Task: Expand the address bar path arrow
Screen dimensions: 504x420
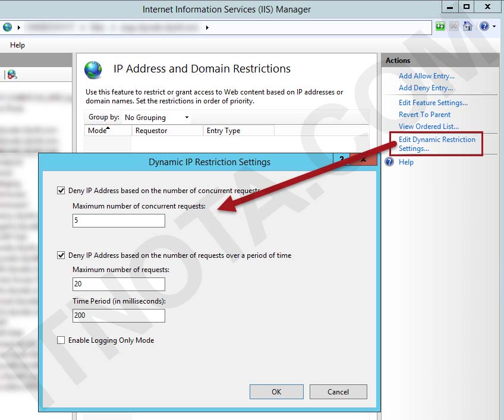Action: click(207, 27)
